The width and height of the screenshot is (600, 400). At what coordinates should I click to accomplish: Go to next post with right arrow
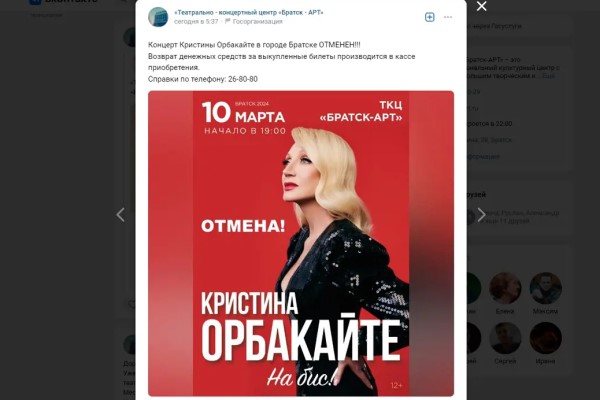pos(481,215)
